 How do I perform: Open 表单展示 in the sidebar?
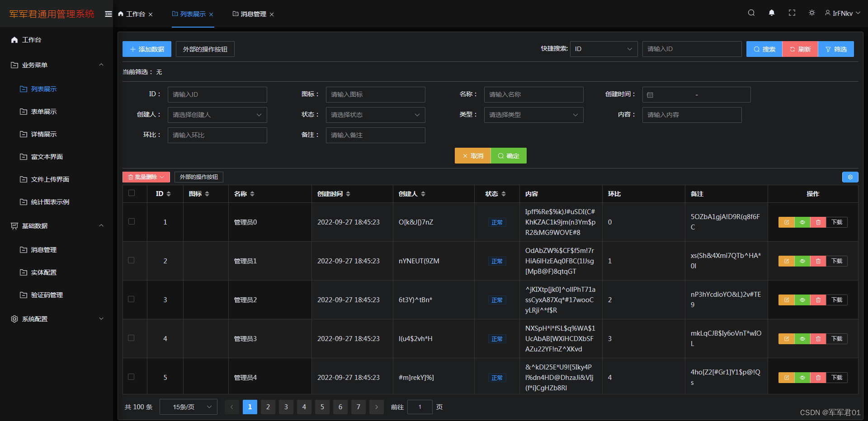pos(57,112)
